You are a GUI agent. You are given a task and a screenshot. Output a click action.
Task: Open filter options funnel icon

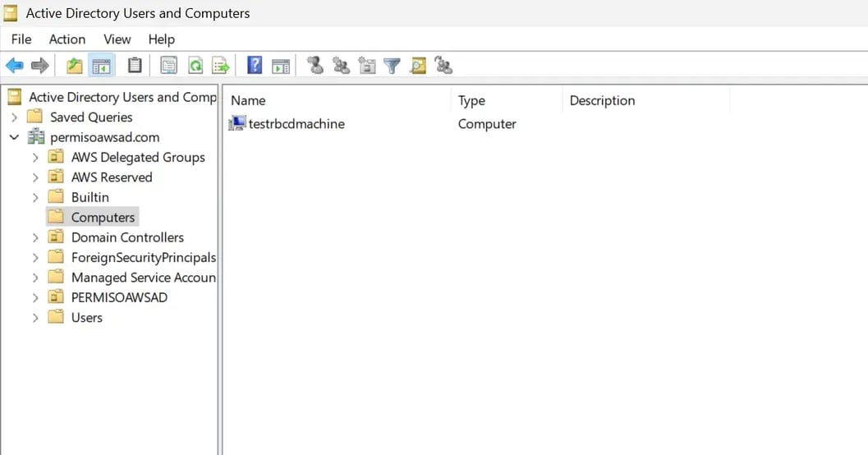tap(392, 66)
